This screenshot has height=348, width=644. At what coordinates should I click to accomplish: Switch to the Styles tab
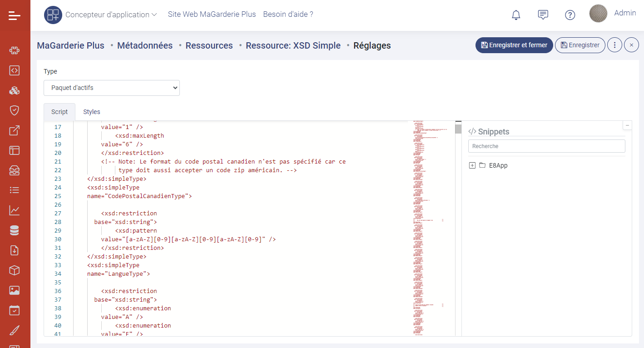tap(92, 112)
